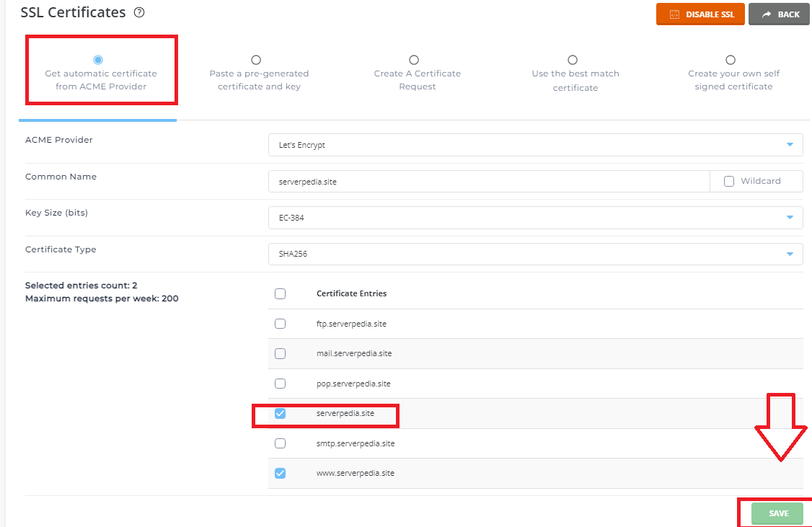Select Use the best match certificate
Screen dimensions: 812x527
[573, 60]
